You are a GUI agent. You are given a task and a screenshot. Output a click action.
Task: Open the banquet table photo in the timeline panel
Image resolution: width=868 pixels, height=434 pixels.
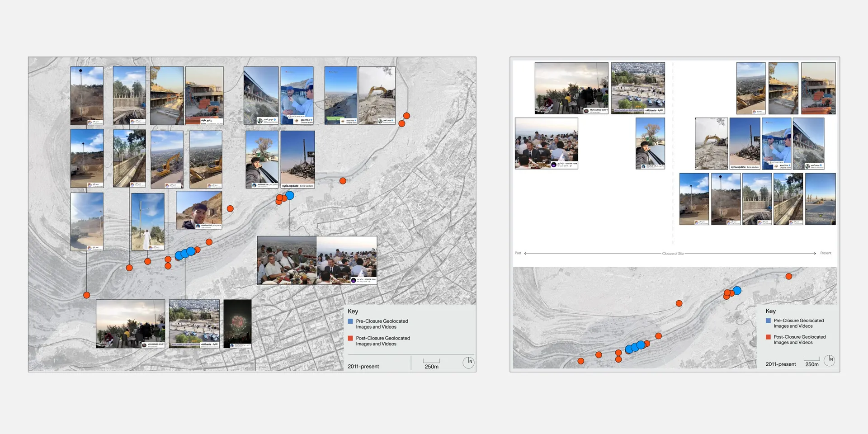click(x=547, y=144)
